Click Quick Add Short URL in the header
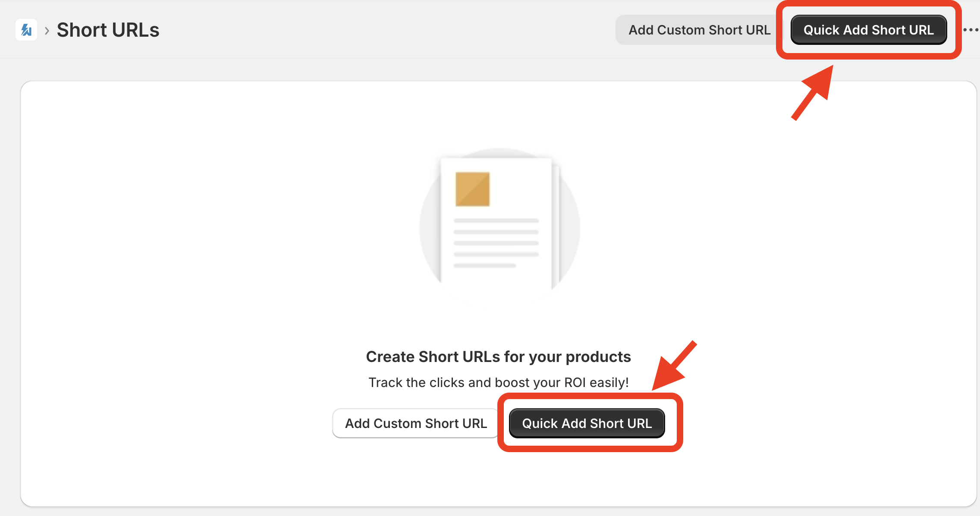Viewport: 980px width, 516px height. point(868,29)
